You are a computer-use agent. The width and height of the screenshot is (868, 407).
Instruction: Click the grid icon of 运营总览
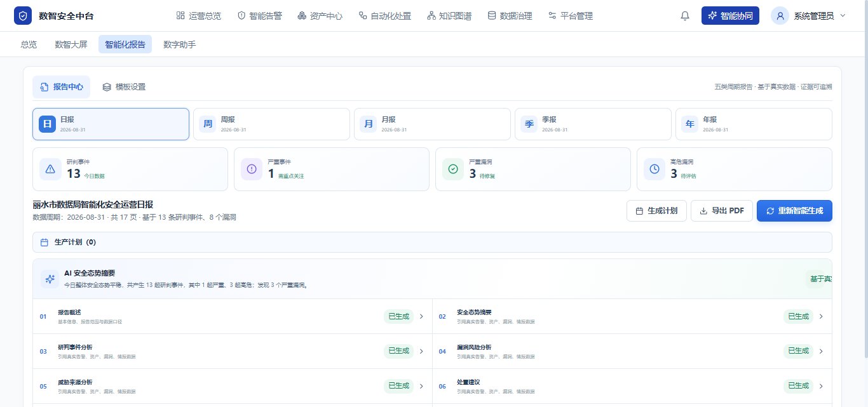(180, 16)
